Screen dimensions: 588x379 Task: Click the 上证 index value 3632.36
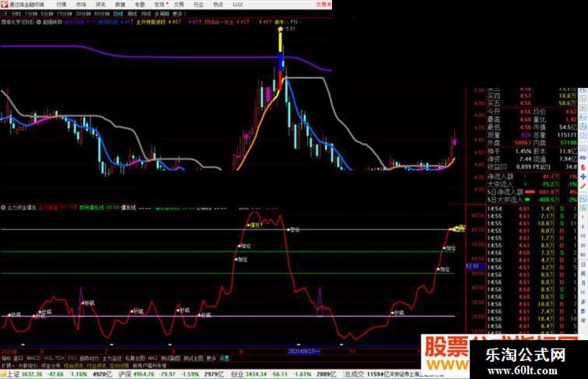pyautogui.click(x=32, y=374)
